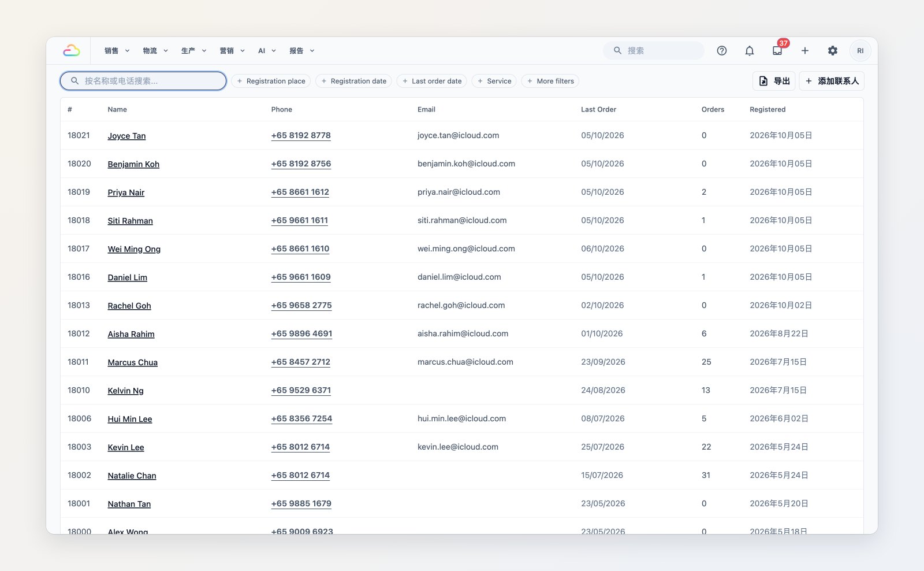The image size is (924, 571).
Task: Click the top search magnifier icon
Action: 617,51
